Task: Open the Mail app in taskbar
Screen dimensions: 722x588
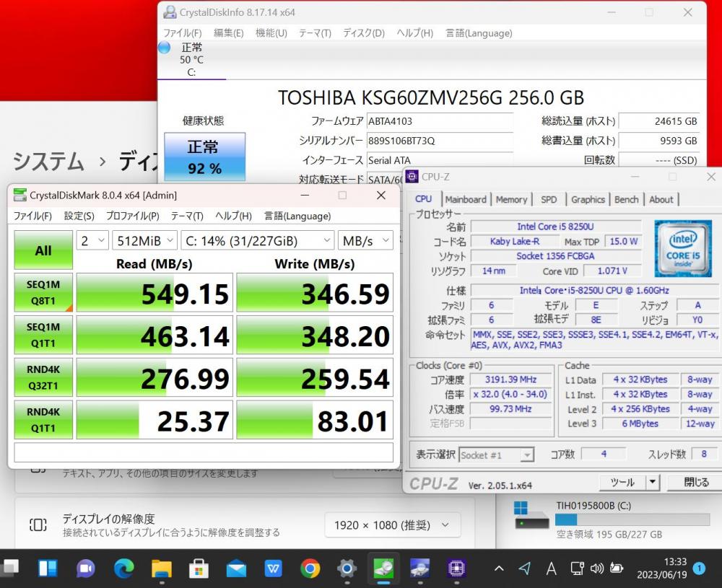Action: (x=236, y=569)
